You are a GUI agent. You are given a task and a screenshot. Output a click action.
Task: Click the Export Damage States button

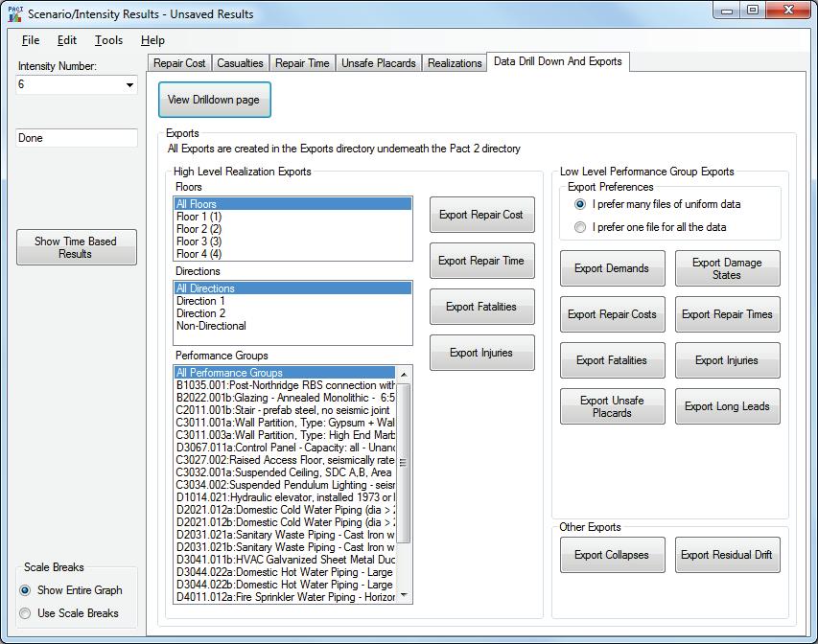pyautogui.click(x=727, y=268)
